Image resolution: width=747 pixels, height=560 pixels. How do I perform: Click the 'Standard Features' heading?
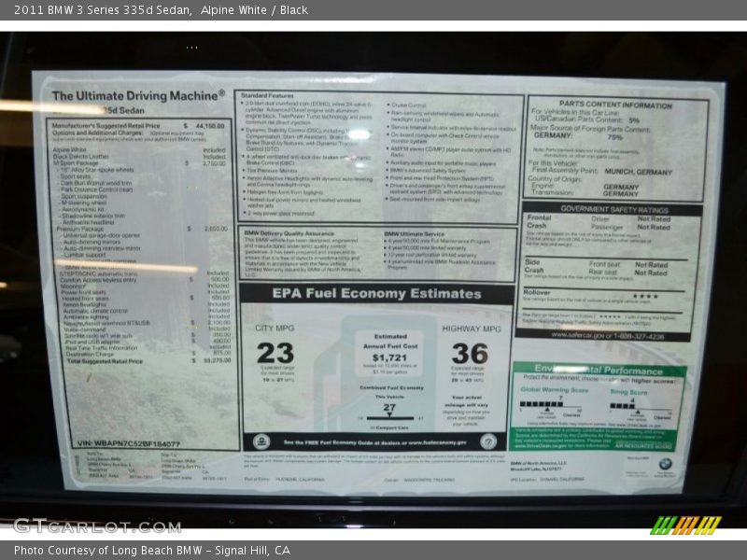click(x=267, y=95)
